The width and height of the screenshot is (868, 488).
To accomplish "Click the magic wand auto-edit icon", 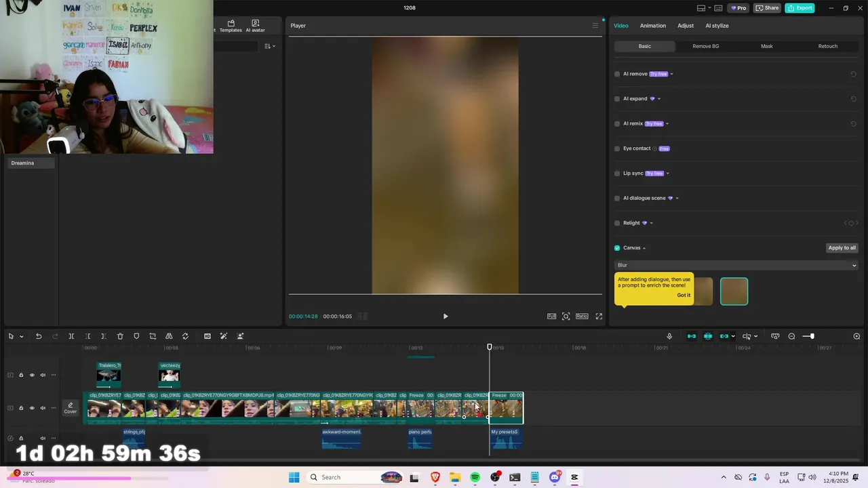I will click(x=224, y=336).
